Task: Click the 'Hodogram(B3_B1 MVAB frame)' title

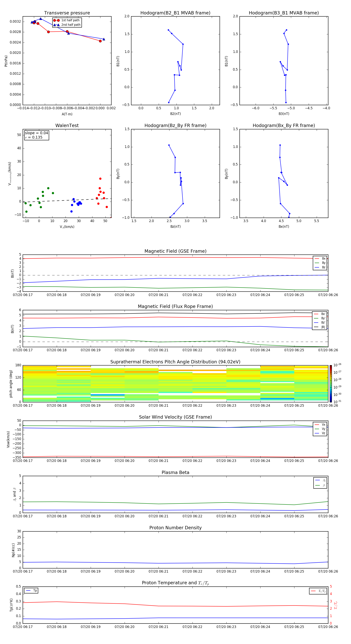Action: point(284,13)
